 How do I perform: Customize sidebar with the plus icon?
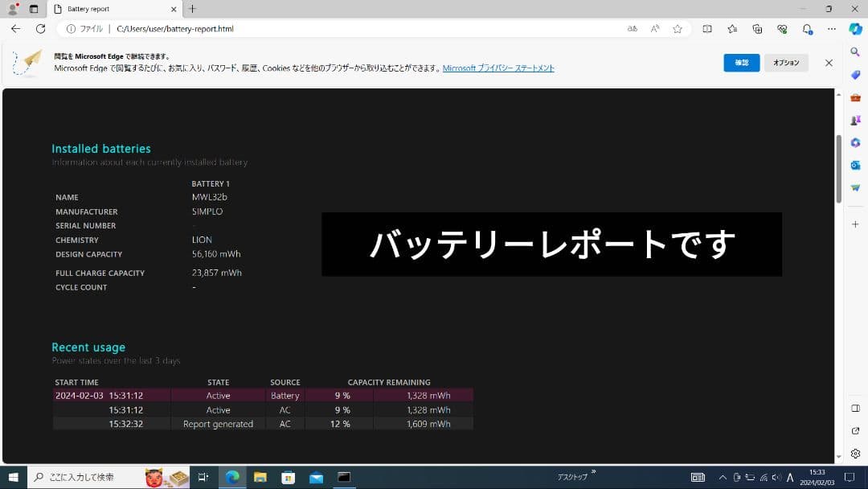(x=855, y=224)
